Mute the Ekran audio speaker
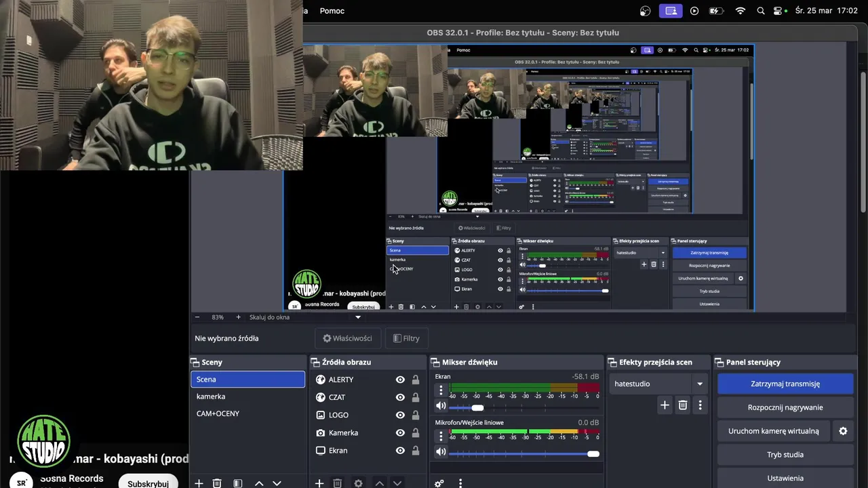Viewport: 868px width, 488px height. tap(441, 406)
